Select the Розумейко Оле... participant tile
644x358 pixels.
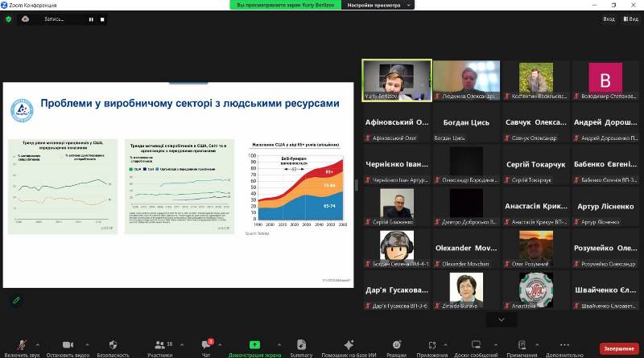[605, 248]
